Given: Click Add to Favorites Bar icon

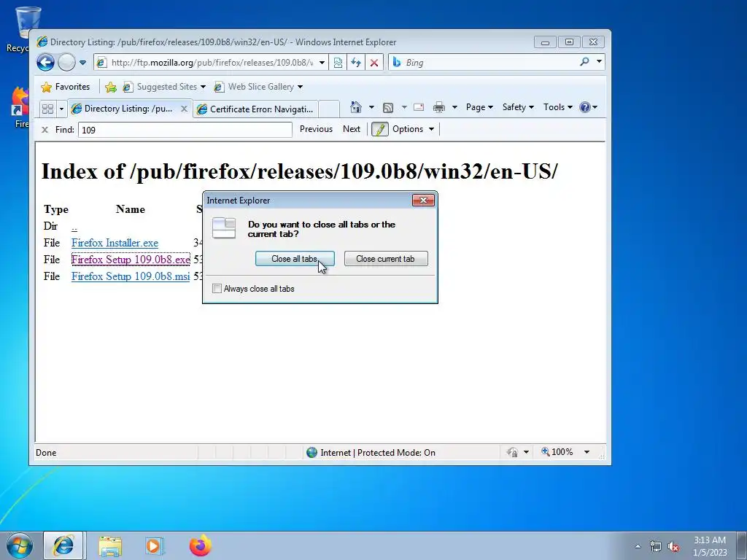Looking at the screenshot, I should pyautogui.click(x=111, y=87).
